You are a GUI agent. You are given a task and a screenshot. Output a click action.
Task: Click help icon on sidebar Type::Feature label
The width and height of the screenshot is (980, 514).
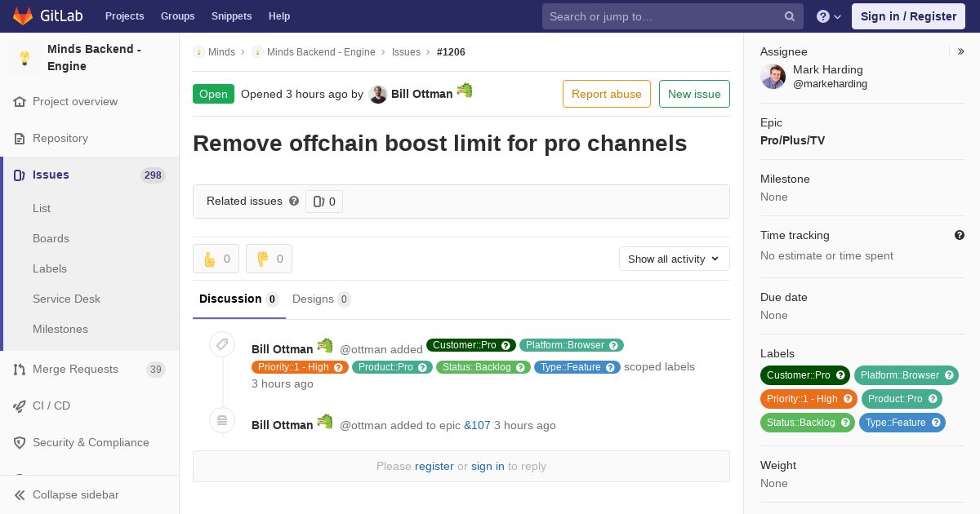[x=936, y=423]
